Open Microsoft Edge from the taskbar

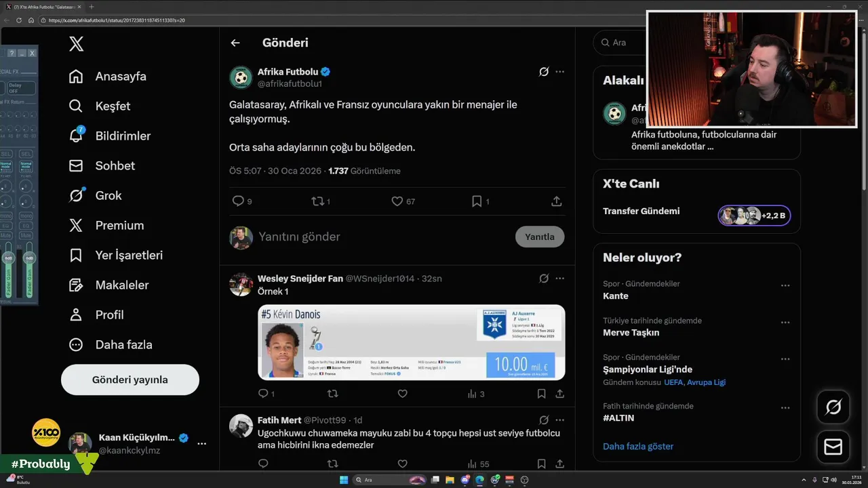click(x=479, y=480)
